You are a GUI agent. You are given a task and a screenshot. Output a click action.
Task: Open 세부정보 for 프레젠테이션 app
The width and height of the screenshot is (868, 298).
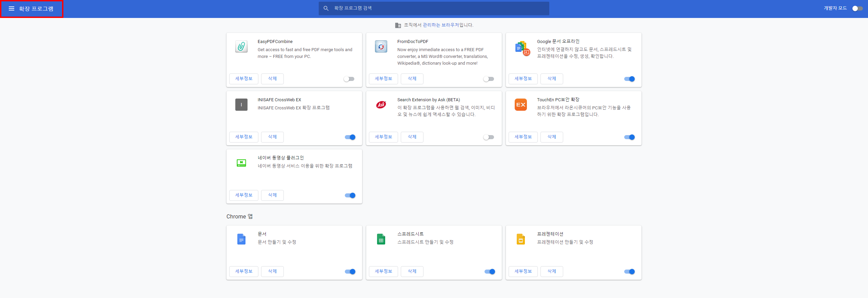point(523,272)
